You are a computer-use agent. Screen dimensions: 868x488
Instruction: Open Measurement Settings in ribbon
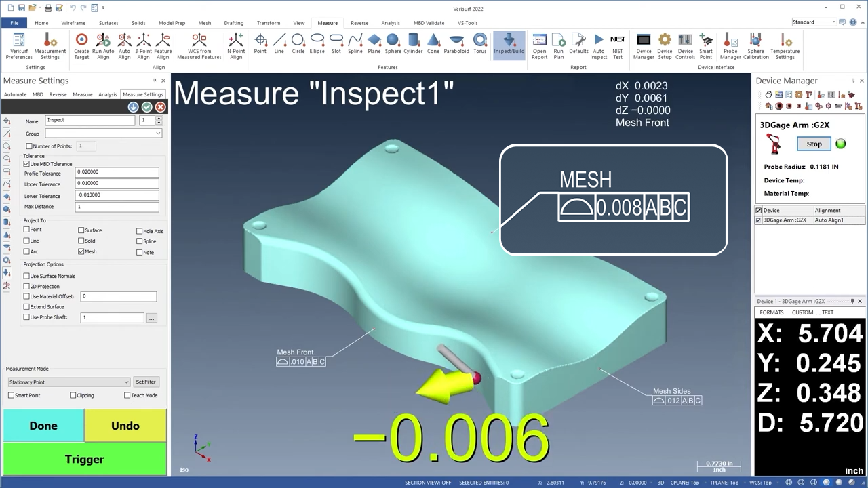point(50,46)
